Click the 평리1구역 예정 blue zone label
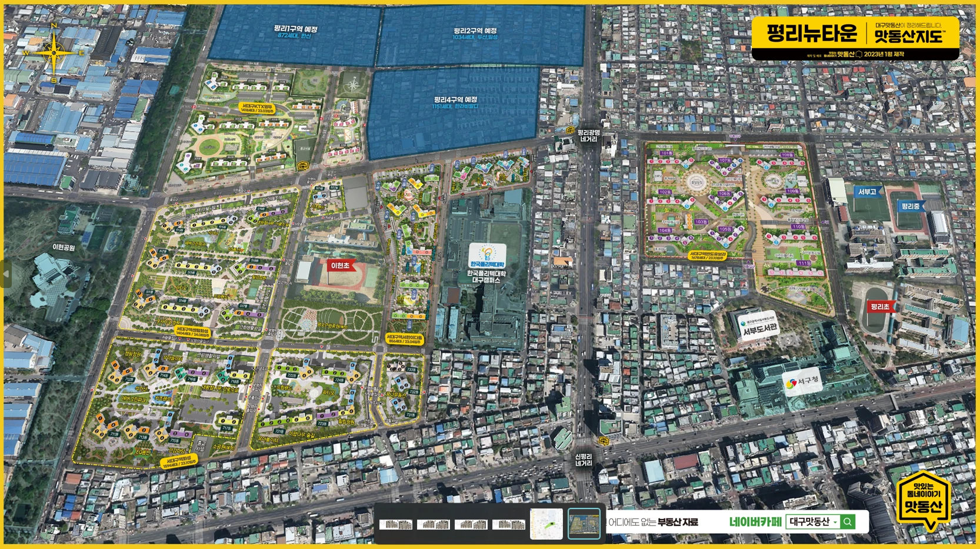This screenshot has width=980, height=549. coord(296,28)
